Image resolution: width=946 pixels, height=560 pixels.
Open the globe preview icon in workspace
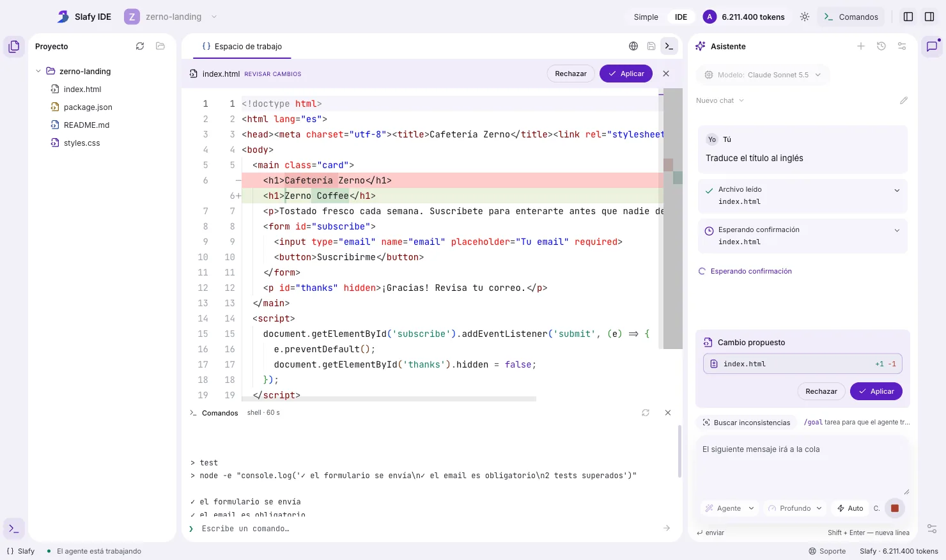pos(633,46)
